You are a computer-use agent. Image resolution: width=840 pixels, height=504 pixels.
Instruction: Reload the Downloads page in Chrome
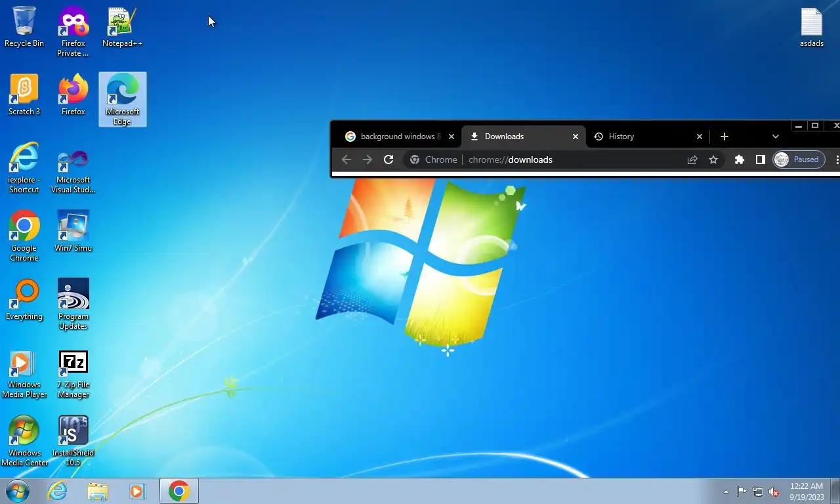pyautogui.click(x=388, y=159)
